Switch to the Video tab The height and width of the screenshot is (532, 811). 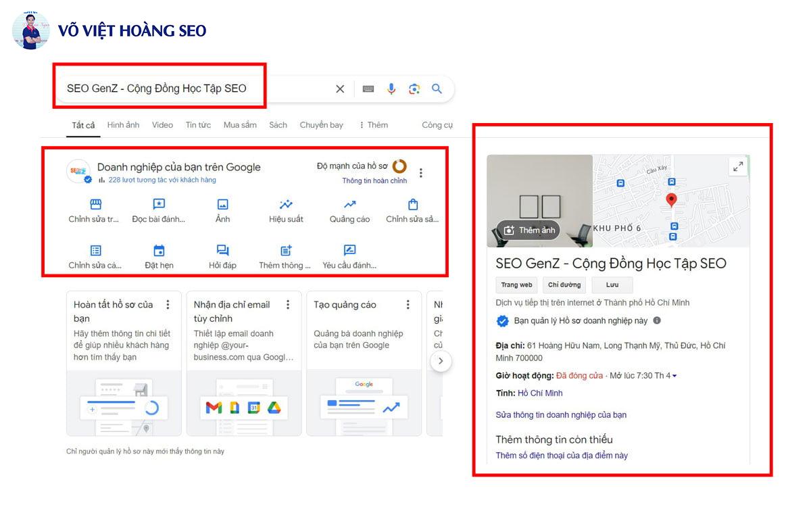click(162, 125)
